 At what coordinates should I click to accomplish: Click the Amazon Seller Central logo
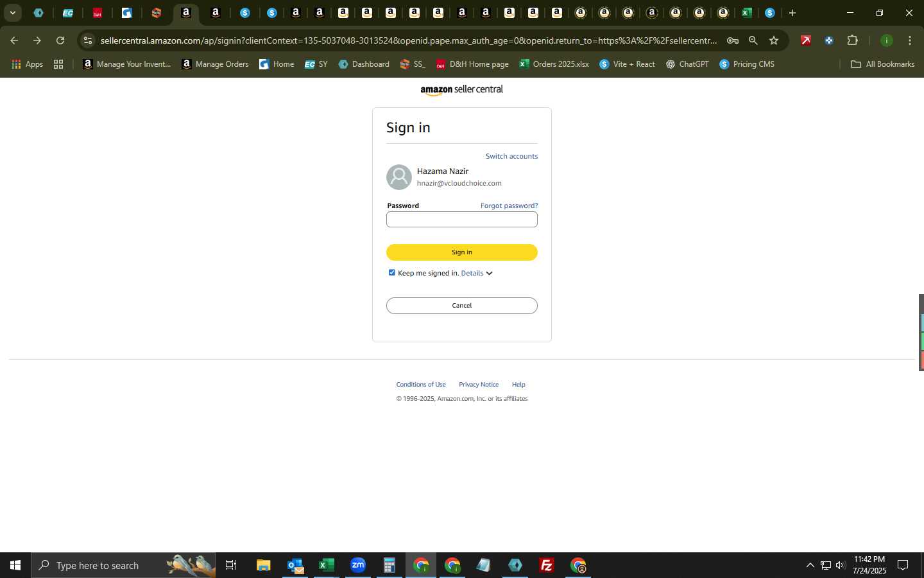tap(462, 90)
